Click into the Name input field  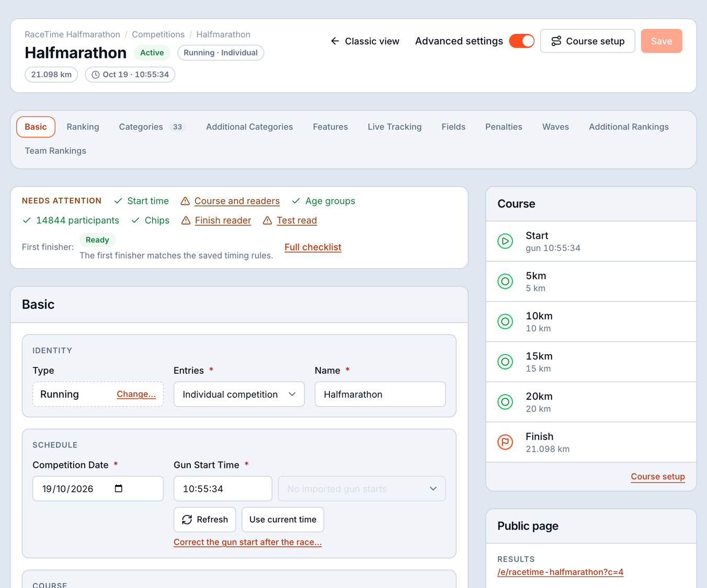380,394
